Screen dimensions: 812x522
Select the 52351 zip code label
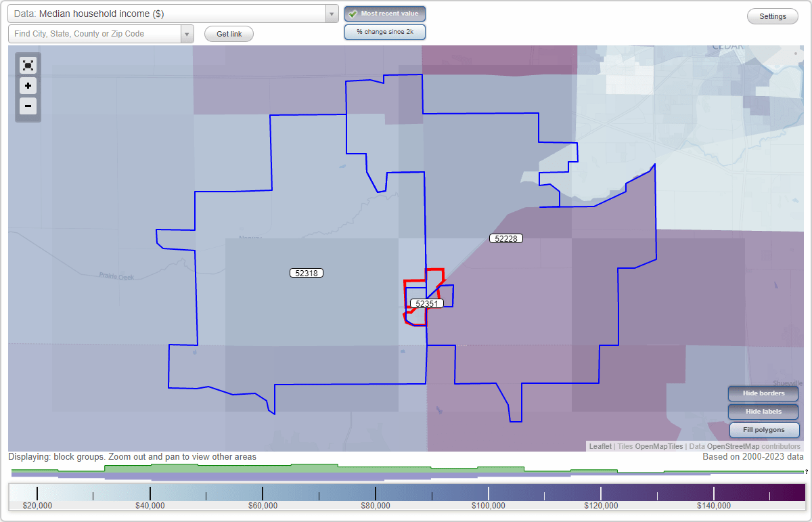pyautogui.click(x=427, y=303)
